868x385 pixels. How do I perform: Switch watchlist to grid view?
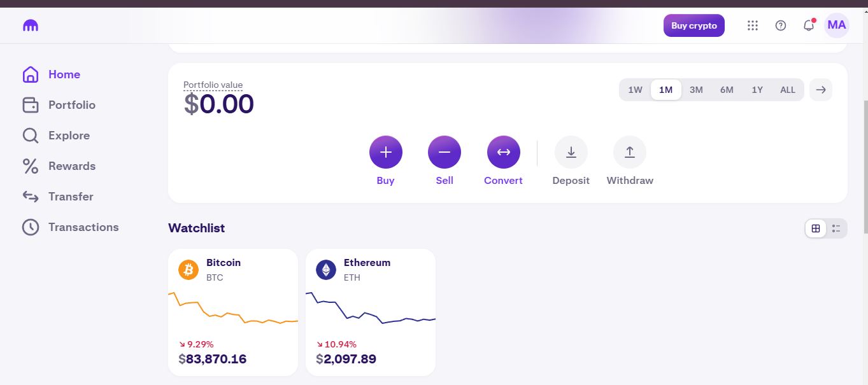pyautogui.click(x=816, y=228)
